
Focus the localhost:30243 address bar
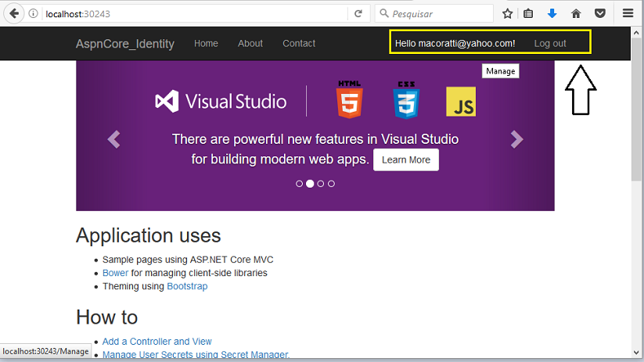coord(195,13)
